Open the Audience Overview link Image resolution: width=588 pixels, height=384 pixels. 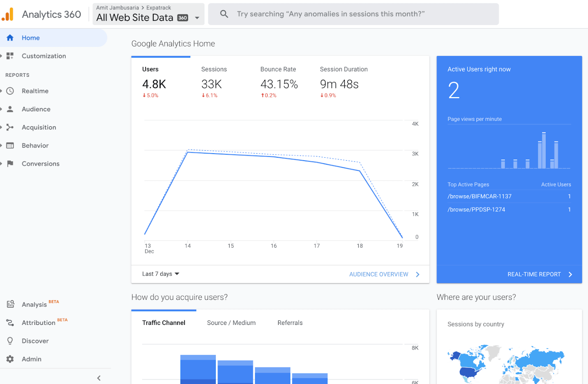click(x=378, y=274)
